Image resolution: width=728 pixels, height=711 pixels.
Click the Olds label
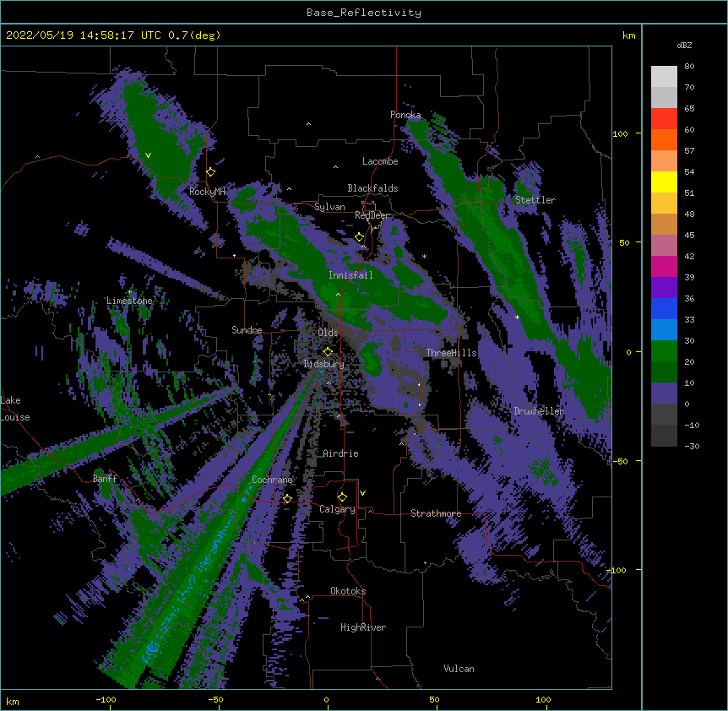328,333
